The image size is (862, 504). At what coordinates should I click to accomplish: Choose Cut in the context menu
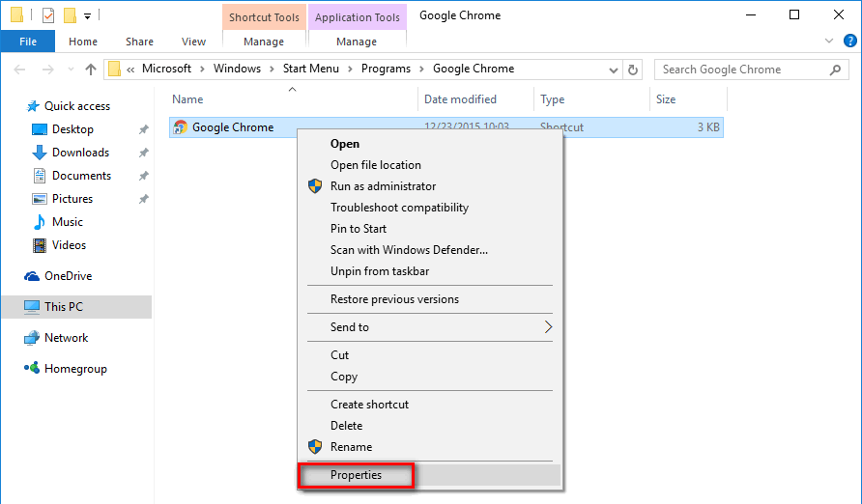[x=430, y=355]
